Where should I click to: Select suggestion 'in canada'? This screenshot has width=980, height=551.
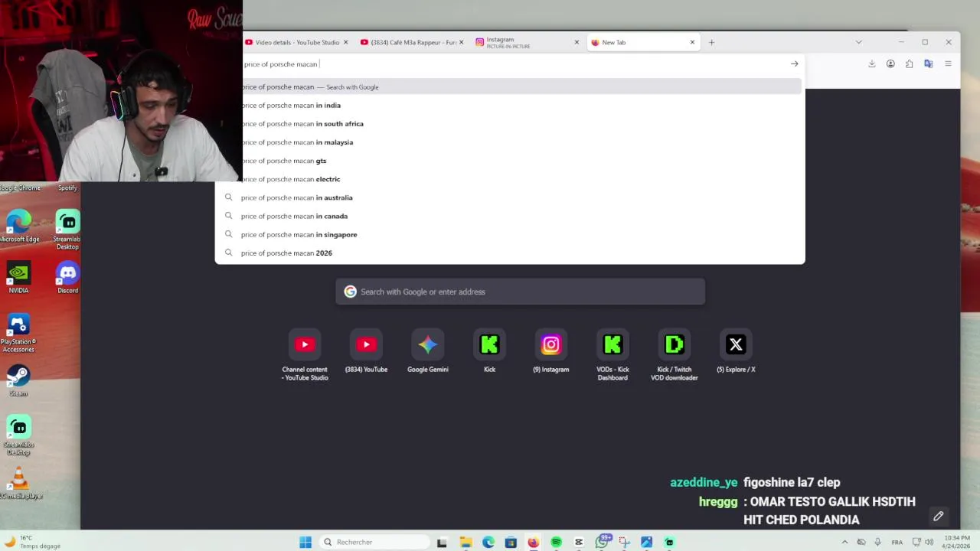point(510,216)
